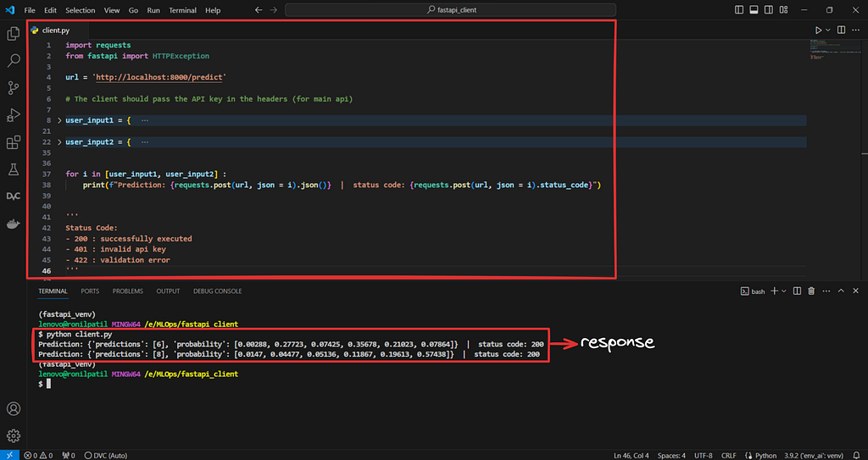Switch to the TERMINAL panel tab
The height and width of the screenshot is (460, 868).
point(53,291)
